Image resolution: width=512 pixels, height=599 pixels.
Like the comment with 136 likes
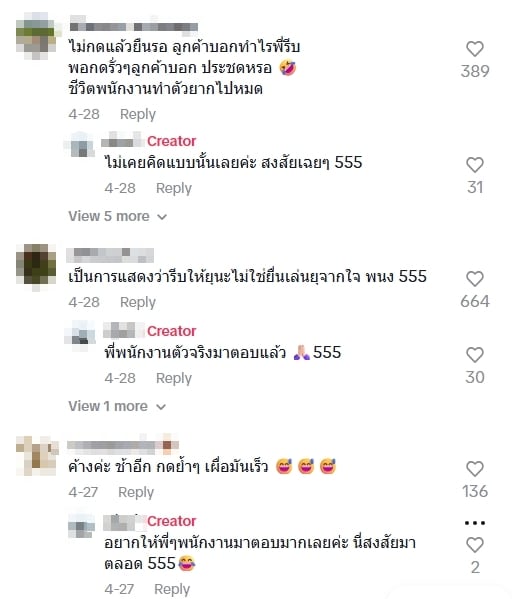point(475,469)
